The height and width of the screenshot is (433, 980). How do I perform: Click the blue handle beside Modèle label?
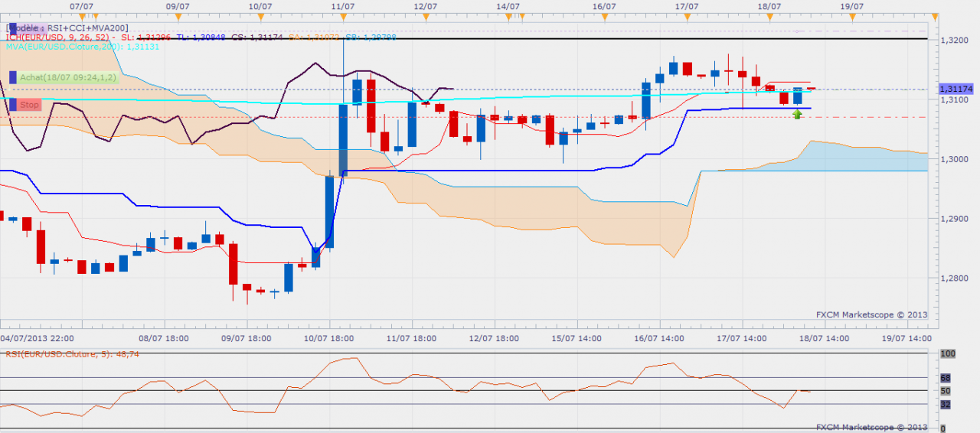pos(13,28)
